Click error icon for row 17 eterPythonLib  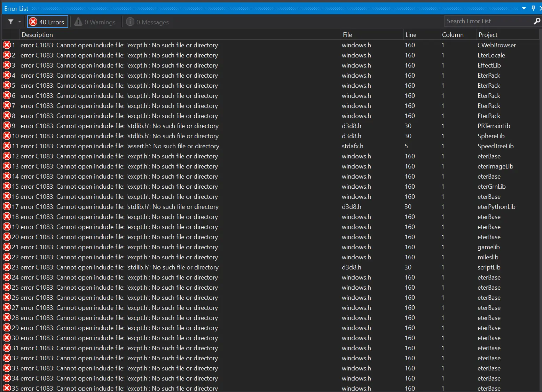7,206
